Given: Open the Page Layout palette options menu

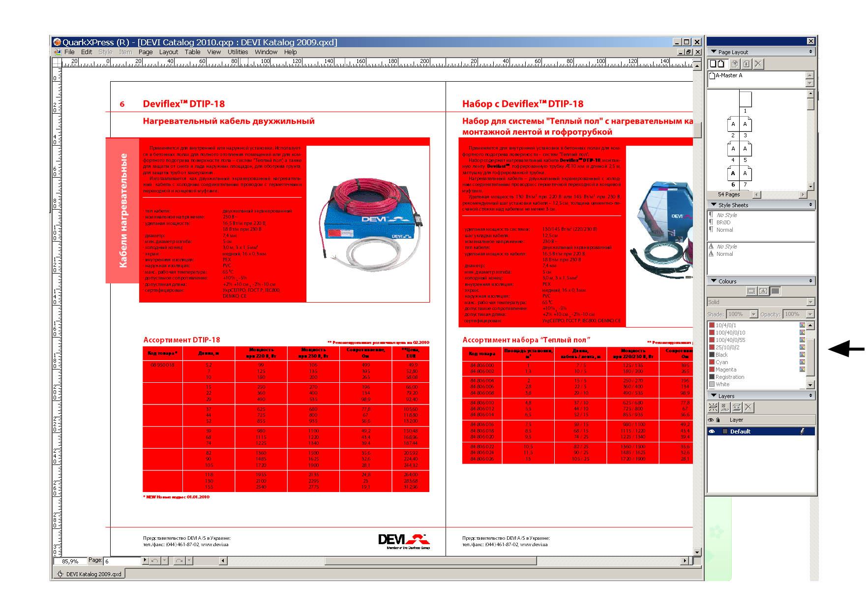Looking at the screenshot, I should pos(810,52).
